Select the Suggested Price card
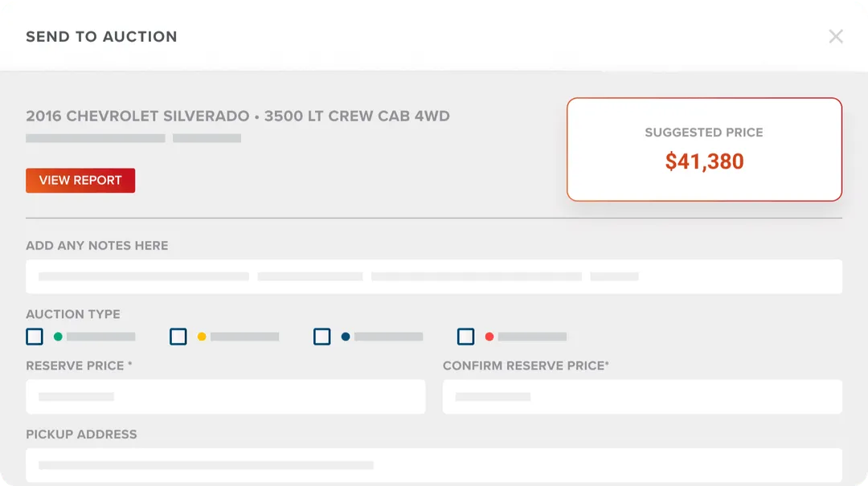 click(704, 149)
